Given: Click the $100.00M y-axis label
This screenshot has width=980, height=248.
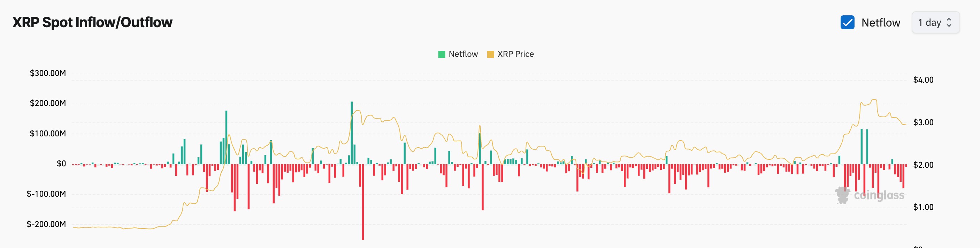Looking at the screenshot, I should (48, 134).
